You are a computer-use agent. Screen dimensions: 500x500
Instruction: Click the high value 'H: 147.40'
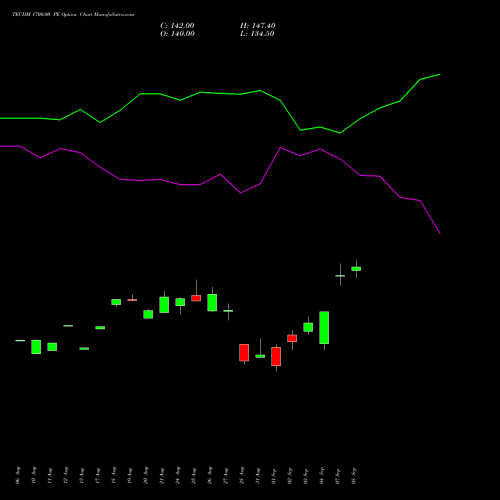257,26
